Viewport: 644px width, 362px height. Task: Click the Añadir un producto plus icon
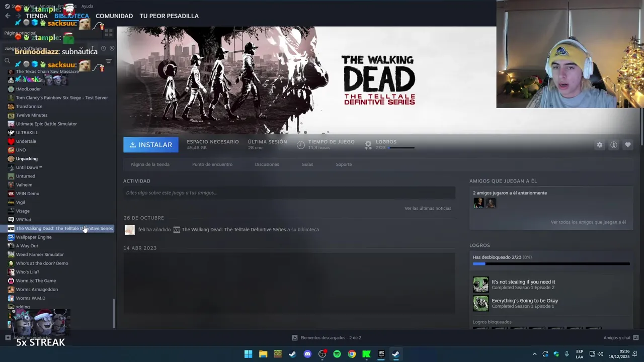click(8, 338)
